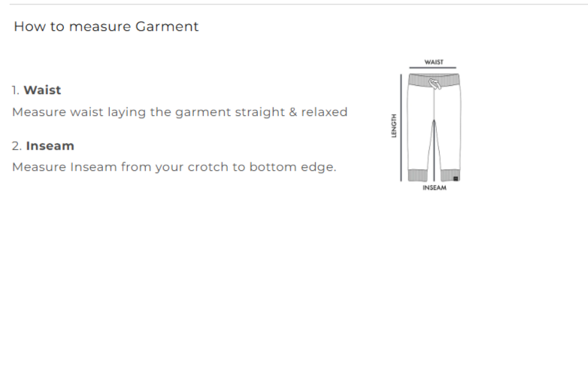Click the left leg cuff of pants
The image size is (588, 371).
(417, 175)
